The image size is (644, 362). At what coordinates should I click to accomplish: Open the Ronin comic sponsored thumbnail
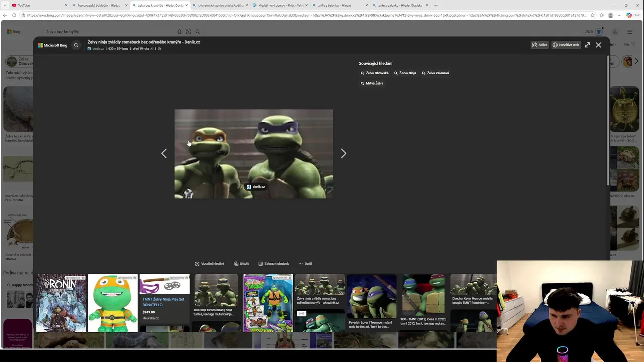(x=61, y=303)
